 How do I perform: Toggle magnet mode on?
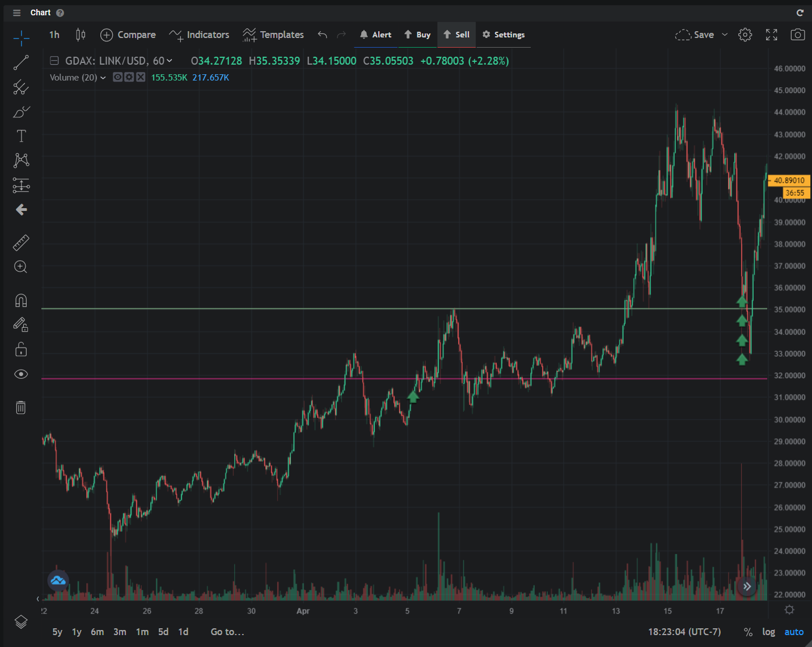(21, 301)
